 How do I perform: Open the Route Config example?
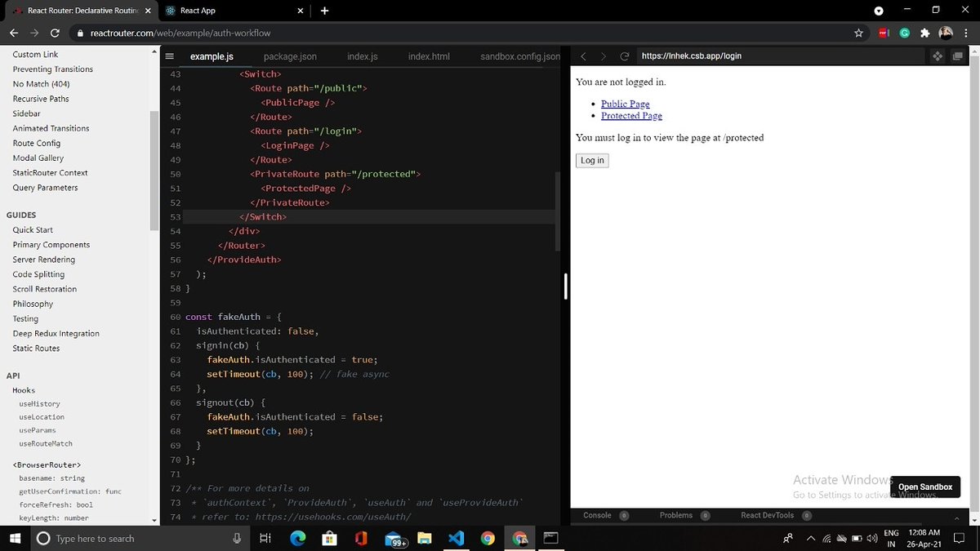click(37, 143)
